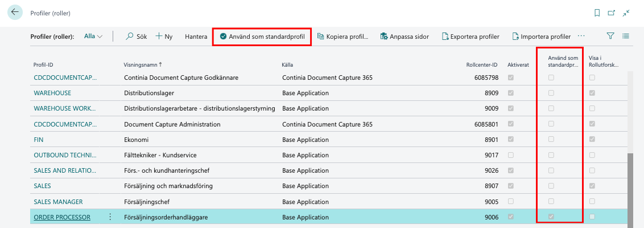Image resolution: width=644 pixels, height=228 pixels.
Task: Expand the Alla view dropdown
Action: [93, 36]
